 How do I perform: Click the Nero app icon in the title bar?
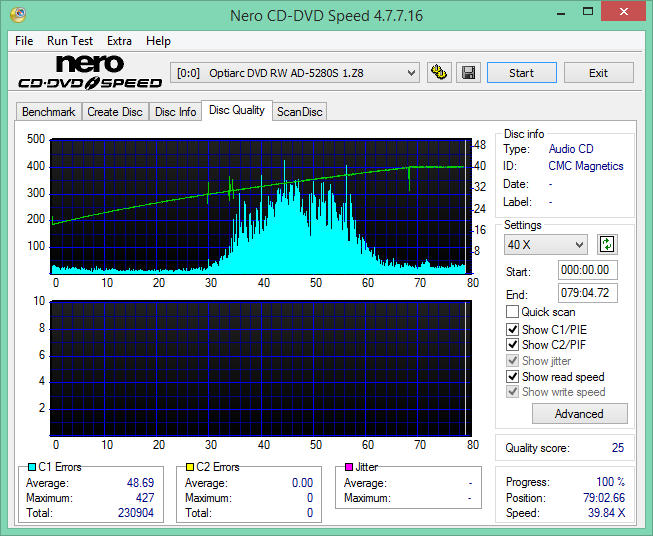18,15
